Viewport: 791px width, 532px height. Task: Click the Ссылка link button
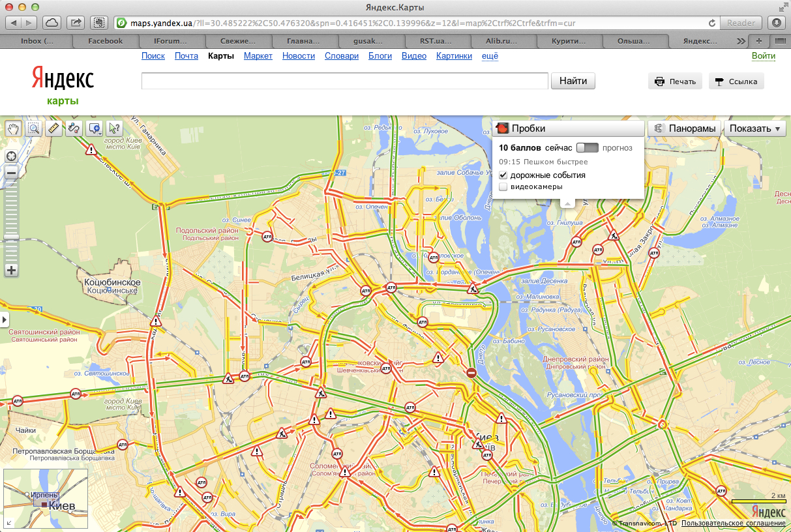coord(736,81)
